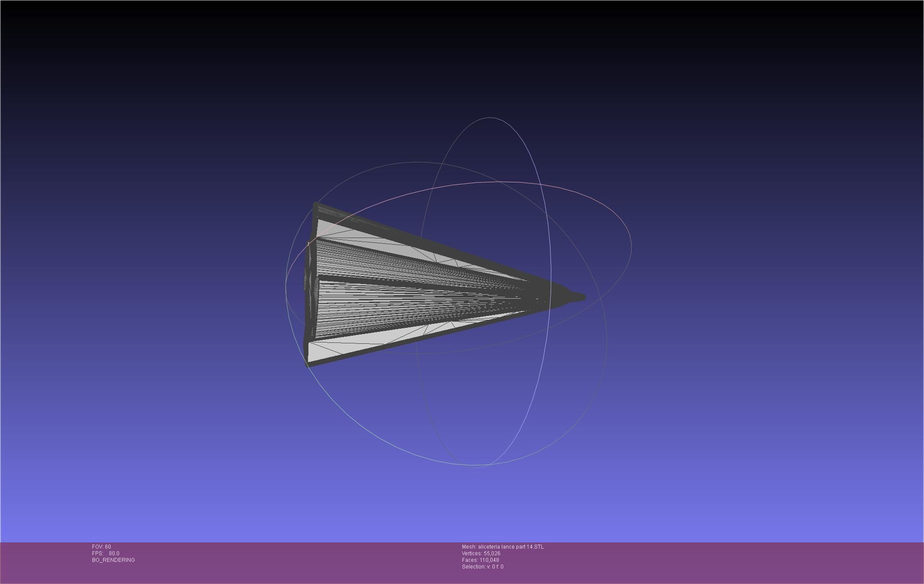Click the BO_RENDERING status label
Image resolution: width=924 pixels, height=584 pixels.
[113, 560]
